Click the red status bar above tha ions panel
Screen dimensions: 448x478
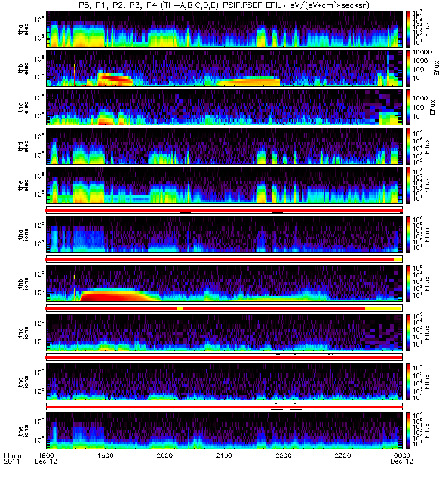coord(224,210)
